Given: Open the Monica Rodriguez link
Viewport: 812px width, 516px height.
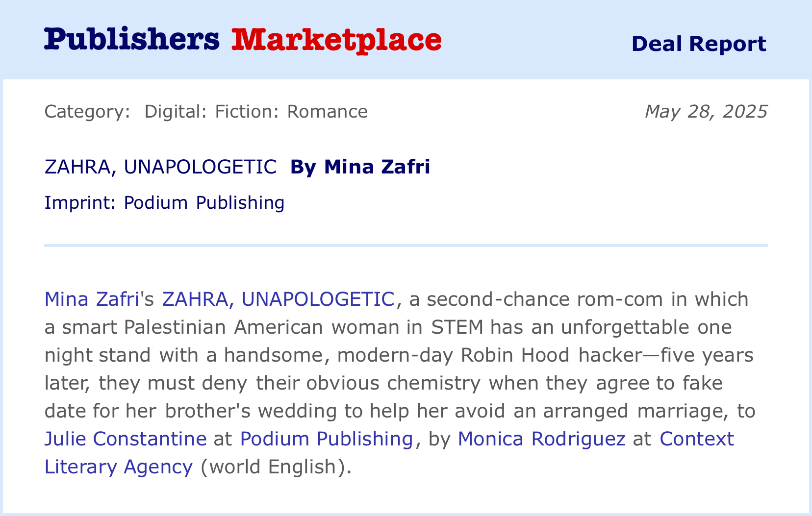Looking at the screenshot, I should pos(541,439).
